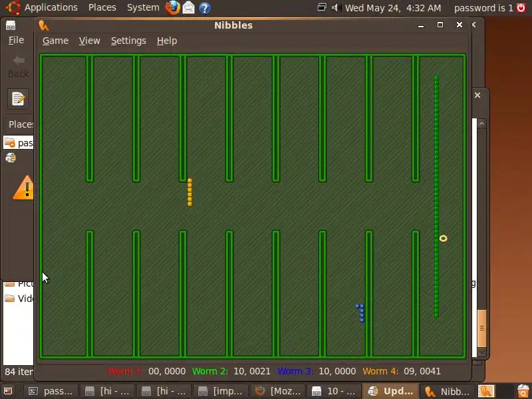The image size is (532, 399).
Task: Switch to the 'Nibb...' taskbar button
Action: click(x=448, y=391)
